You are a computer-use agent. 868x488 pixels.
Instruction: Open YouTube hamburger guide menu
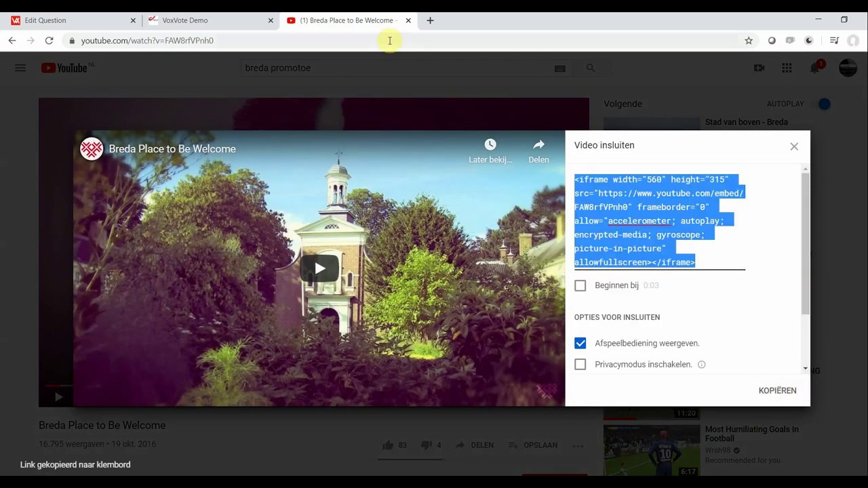point(20,68)
